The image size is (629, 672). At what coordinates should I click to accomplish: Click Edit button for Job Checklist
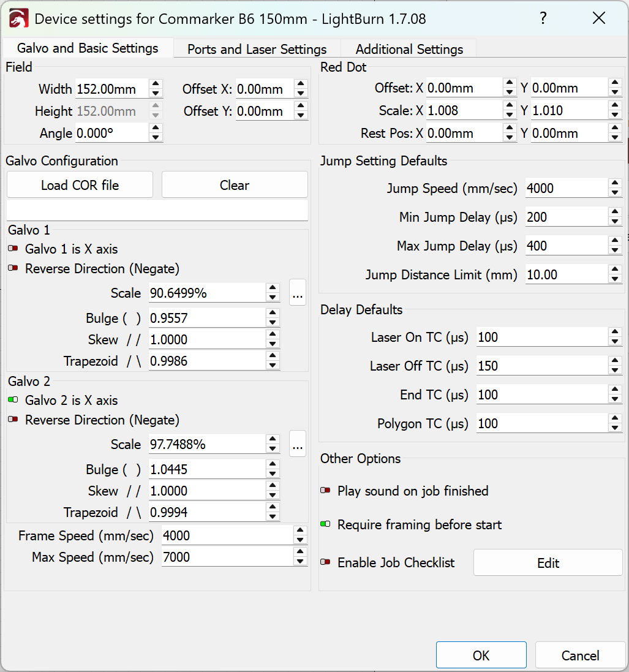pos(548,563)
